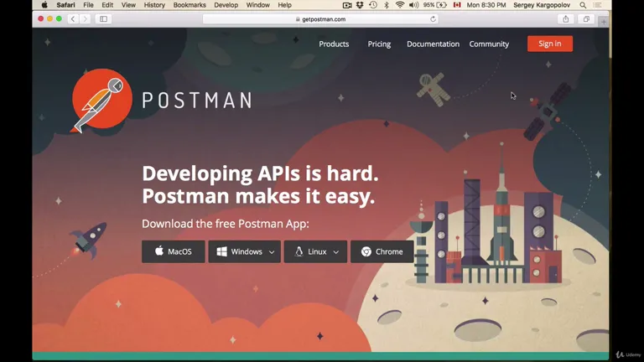This screenshot has width=644, height=362.
Task: Click the date and time Mon 8:30 PM
Action: pyautogui.click(x=486, y=5)
